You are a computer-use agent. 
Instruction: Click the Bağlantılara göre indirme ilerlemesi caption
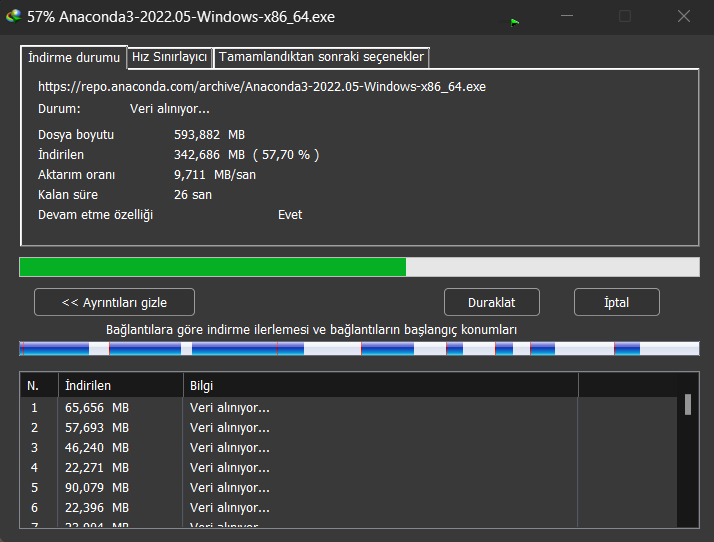click(311, 330)
